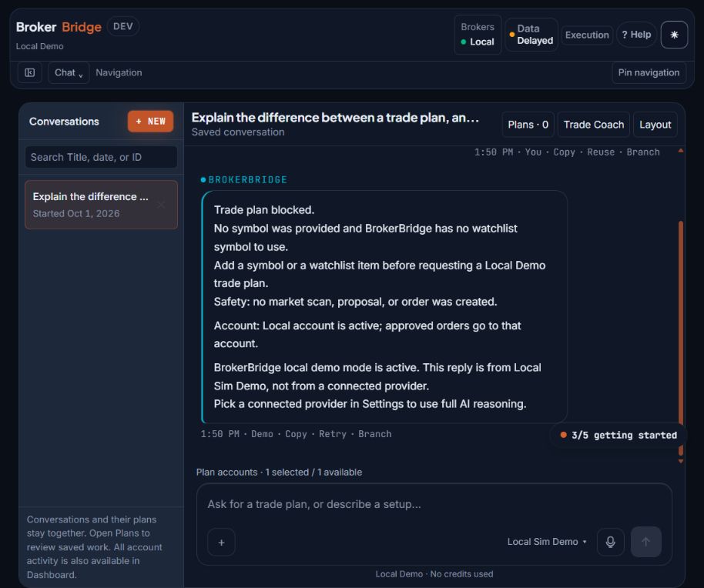Viewport: 704px width, 588px height.
Task: Toggle Pin navigation
Action: coord(649,72)
